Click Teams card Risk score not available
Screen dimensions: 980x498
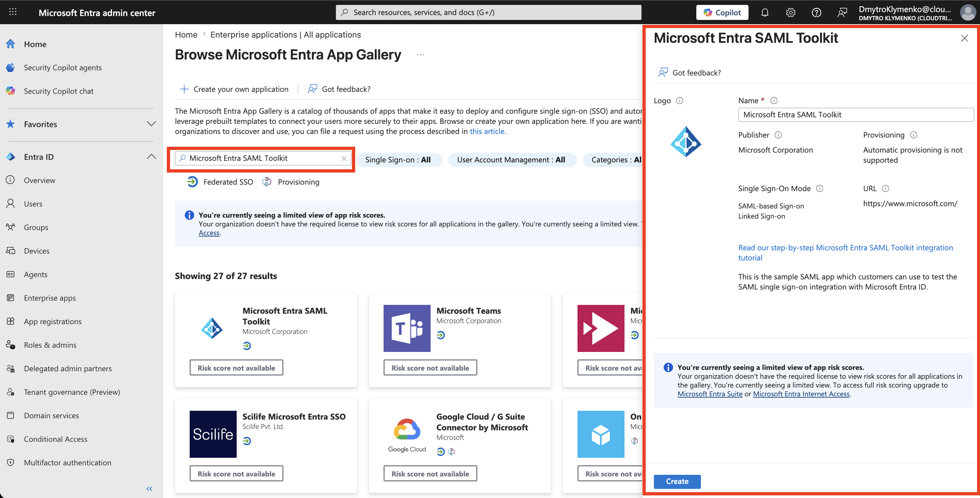pyautogui.click(x=430, y=368)
